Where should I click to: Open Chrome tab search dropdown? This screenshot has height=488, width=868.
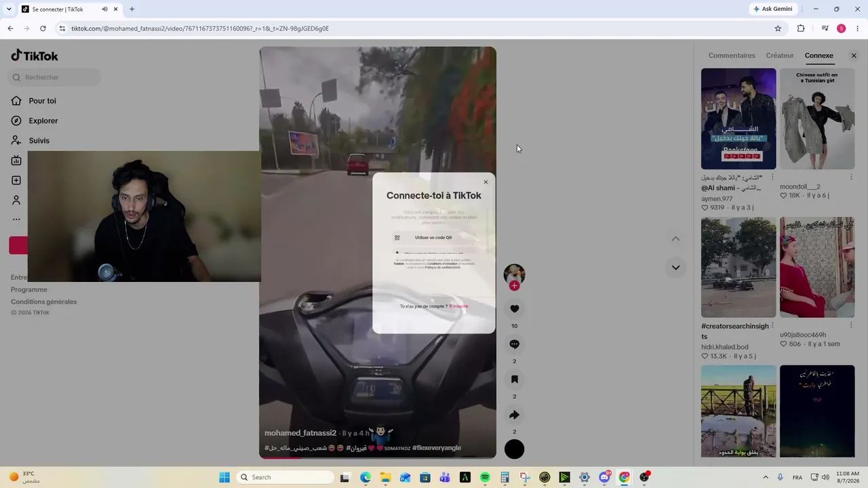[x=9, y=9]
